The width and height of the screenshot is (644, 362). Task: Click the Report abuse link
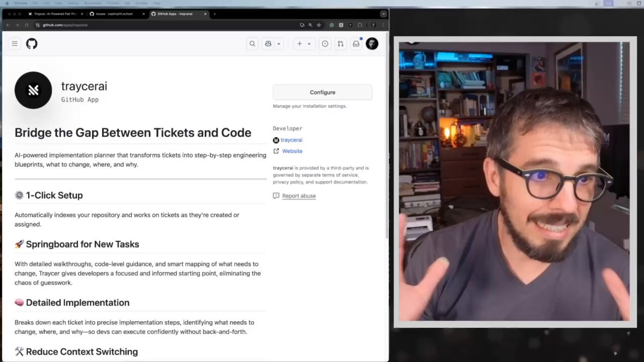[299, 196]
